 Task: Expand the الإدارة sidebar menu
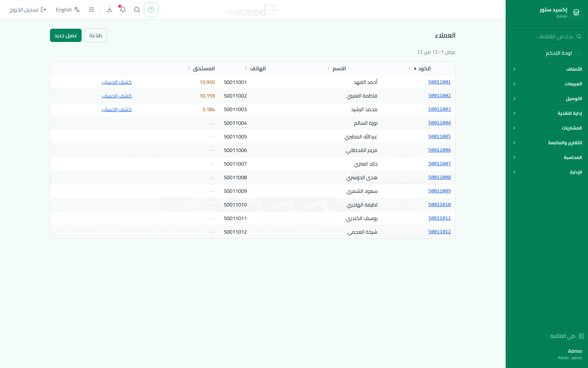(547, 172)
